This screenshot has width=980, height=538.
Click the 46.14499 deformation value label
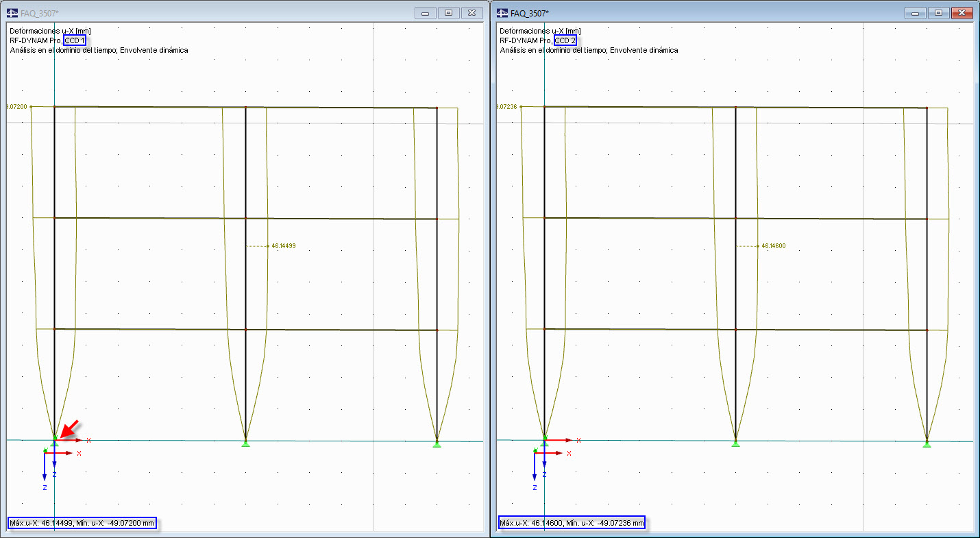click(x=284, y=245)
